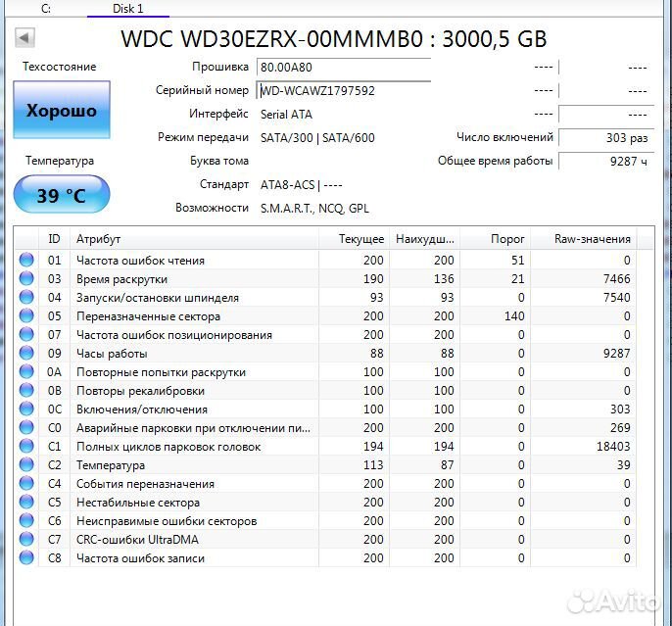Image resolution: width=672 pixels, height=626 pixels.
Task: Click the 39 °C temperature indicator
Action: point(62,194)
